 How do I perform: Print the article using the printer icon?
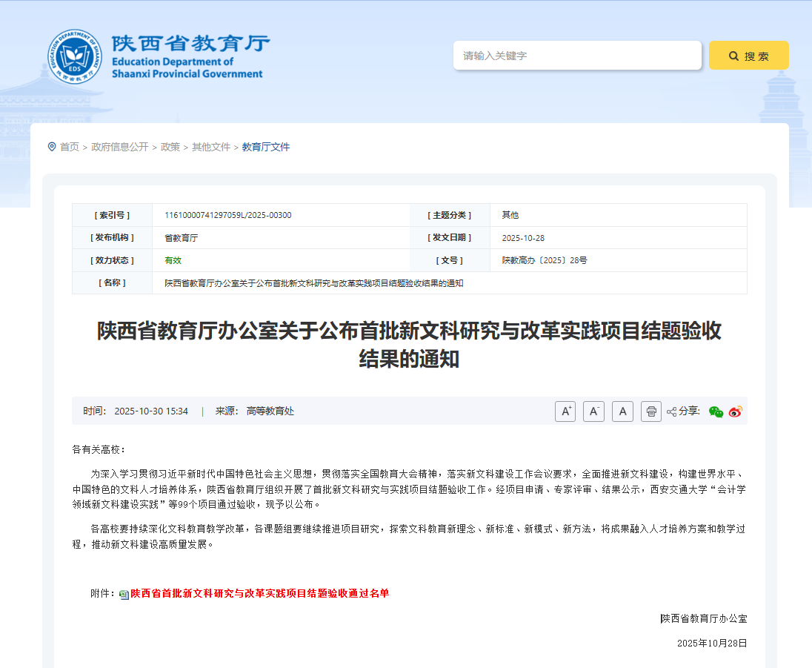click(x=650, y=411)
